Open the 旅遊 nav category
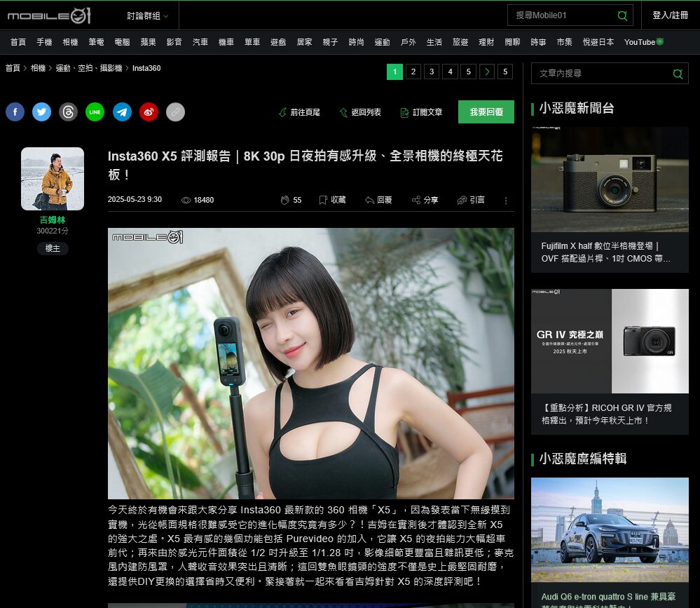The width and height of the screenshot is (700, 608). point(460,42)
